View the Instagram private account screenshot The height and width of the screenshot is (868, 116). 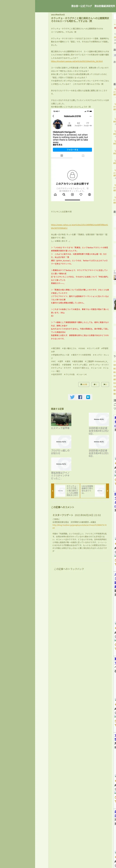[72, 155]
